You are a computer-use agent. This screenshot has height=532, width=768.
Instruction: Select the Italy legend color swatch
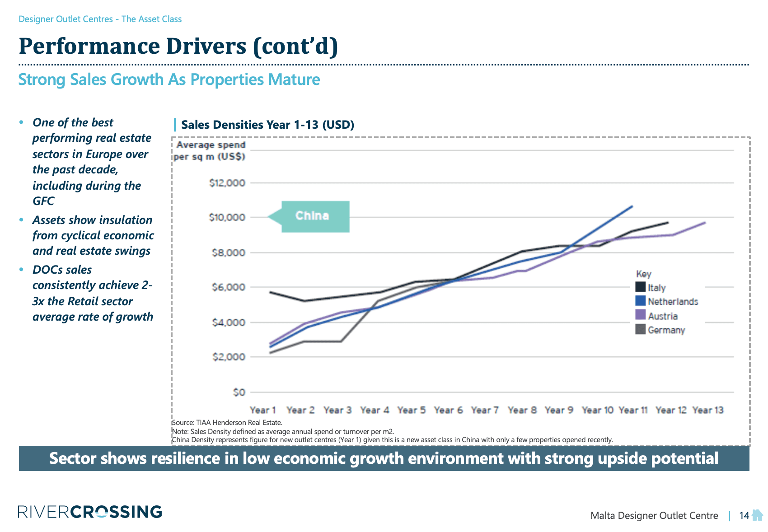[640, 287]
